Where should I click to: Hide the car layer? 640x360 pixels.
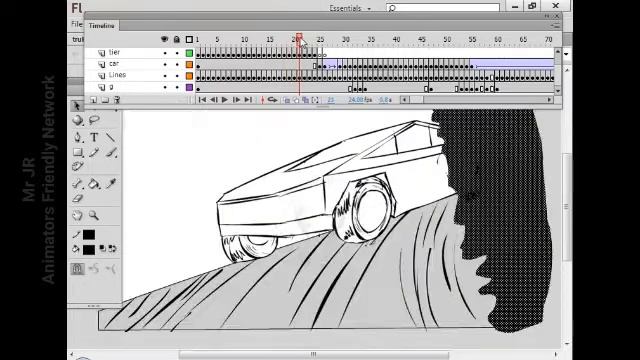click(165, 64)
